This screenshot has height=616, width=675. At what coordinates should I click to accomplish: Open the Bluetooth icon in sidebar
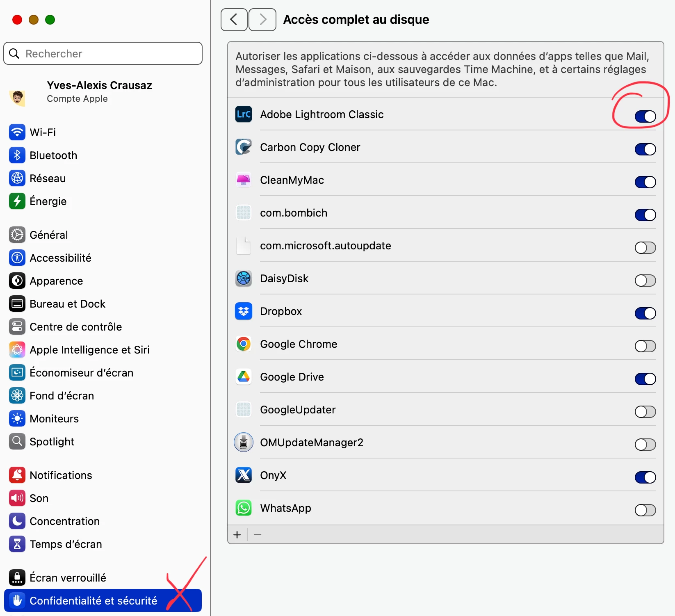point(17,155)
